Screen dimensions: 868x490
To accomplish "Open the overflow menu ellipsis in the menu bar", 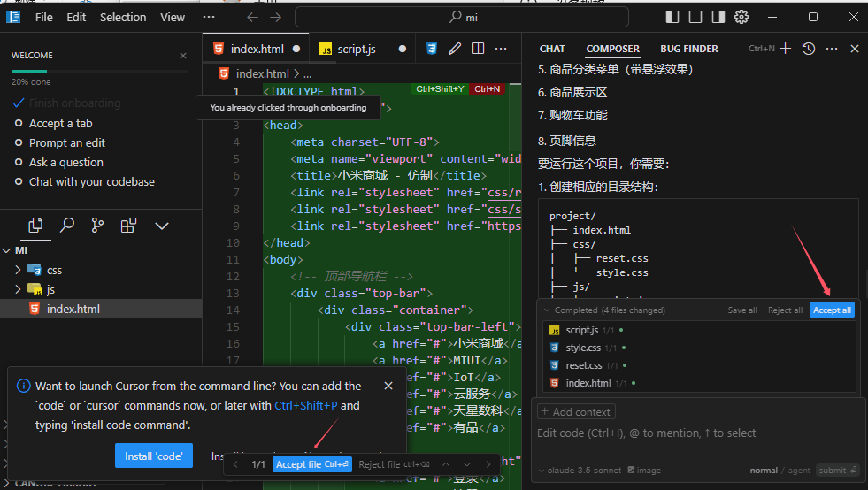I will (209, 17).
